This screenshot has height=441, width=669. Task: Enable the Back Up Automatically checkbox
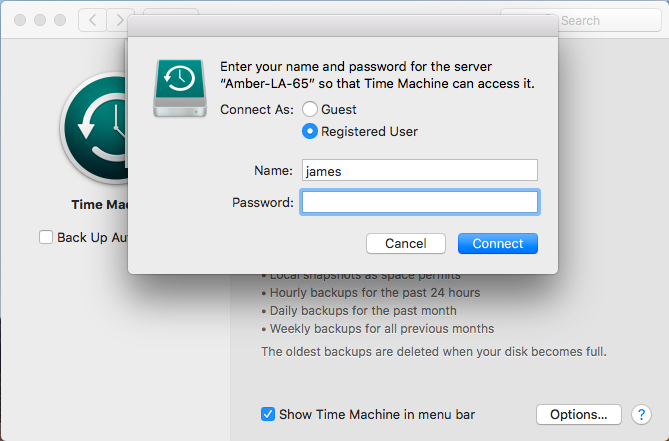point(46,237)
